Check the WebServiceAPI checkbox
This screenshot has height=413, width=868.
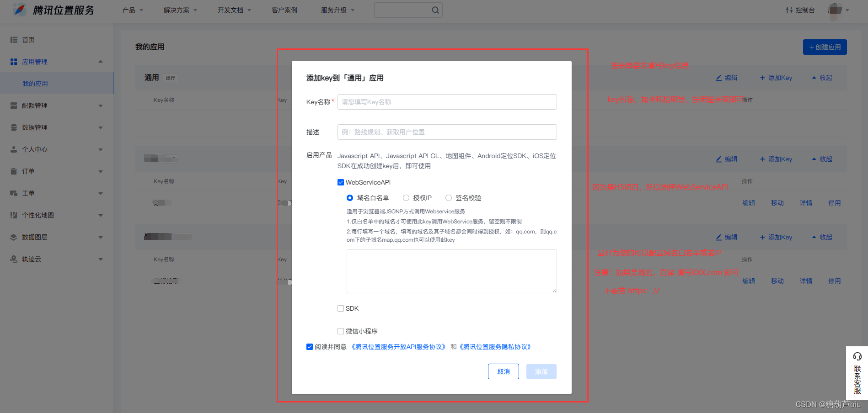341,182
